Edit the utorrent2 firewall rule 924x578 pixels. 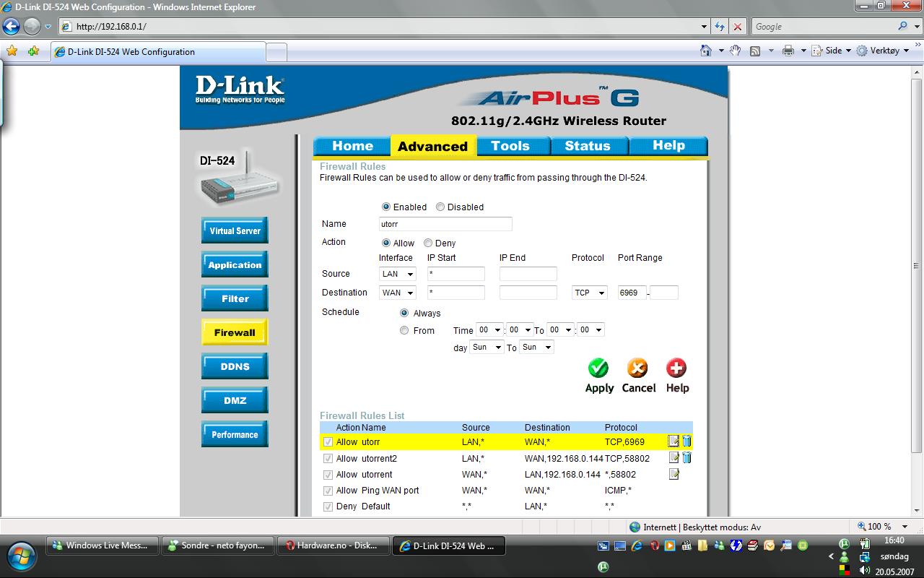(x=674, y=457)
